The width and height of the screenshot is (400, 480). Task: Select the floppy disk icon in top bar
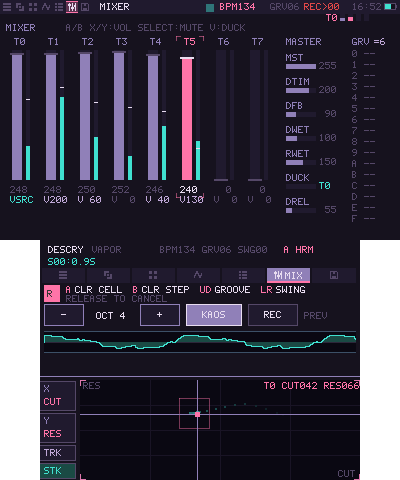(x=85, y=7)
